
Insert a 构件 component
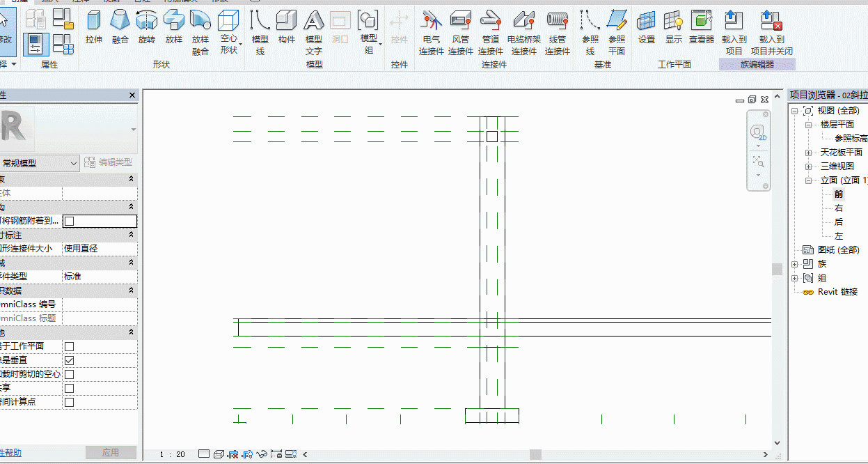coord(287,28)
